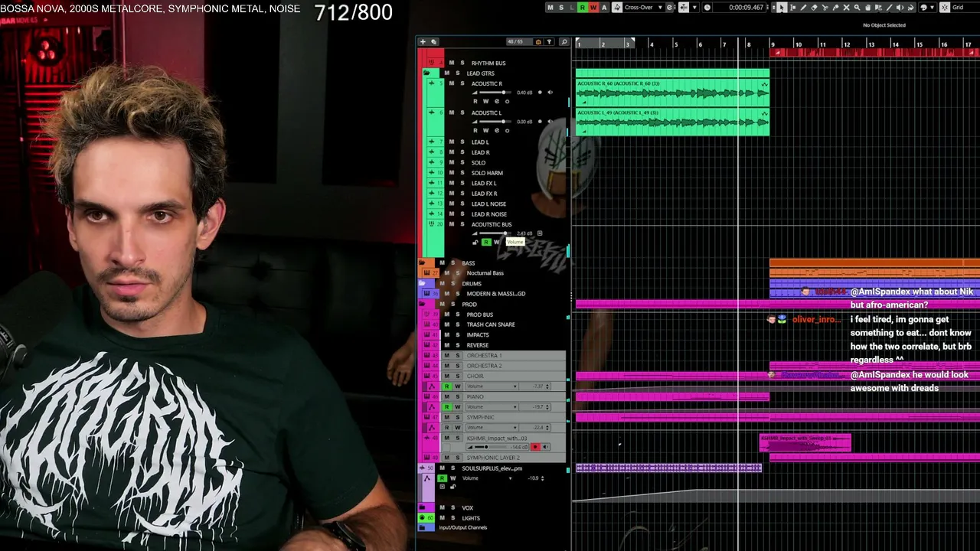Expand the BASS folder track
Screen dimensions: 980x551
pos(422,263)
